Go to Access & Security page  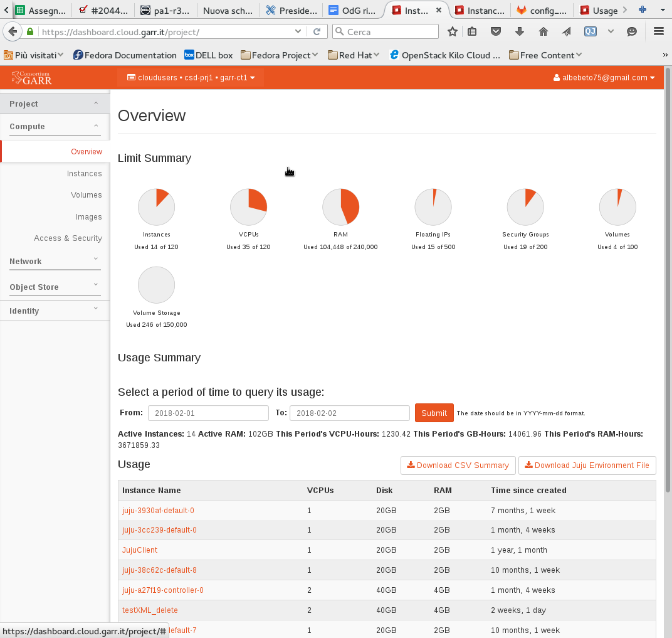coord(68,238)
